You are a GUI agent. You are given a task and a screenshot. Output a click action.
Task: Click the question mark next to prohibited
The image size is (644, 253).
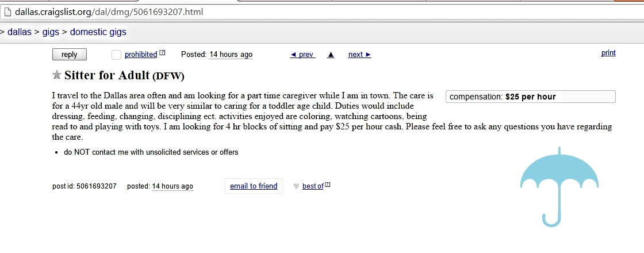[162, 53]
